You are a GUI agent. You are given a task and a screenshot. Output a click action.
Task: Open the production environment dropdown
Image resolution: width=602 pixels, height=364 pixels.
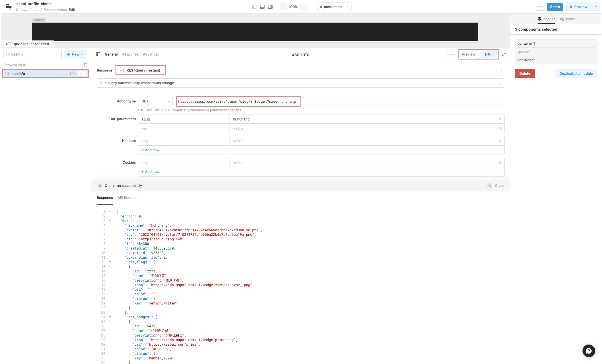pyautogui.click(x=334, y=7)
